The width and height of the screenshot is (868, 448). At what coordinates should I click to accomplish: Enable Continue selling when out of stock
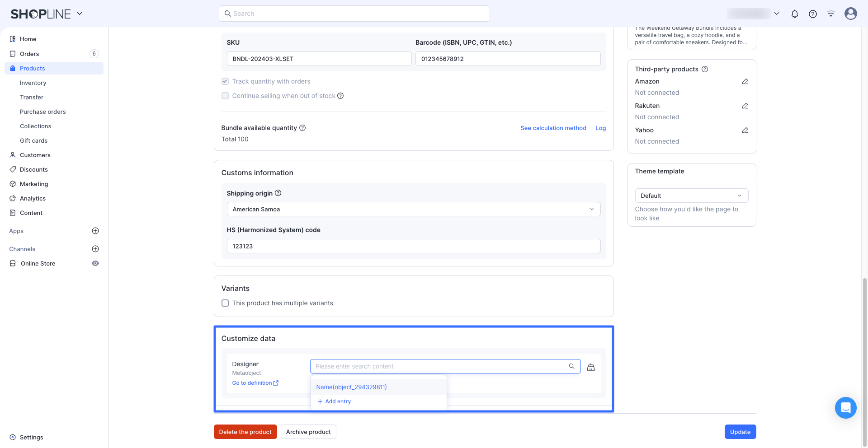click(x=225, y=96)
